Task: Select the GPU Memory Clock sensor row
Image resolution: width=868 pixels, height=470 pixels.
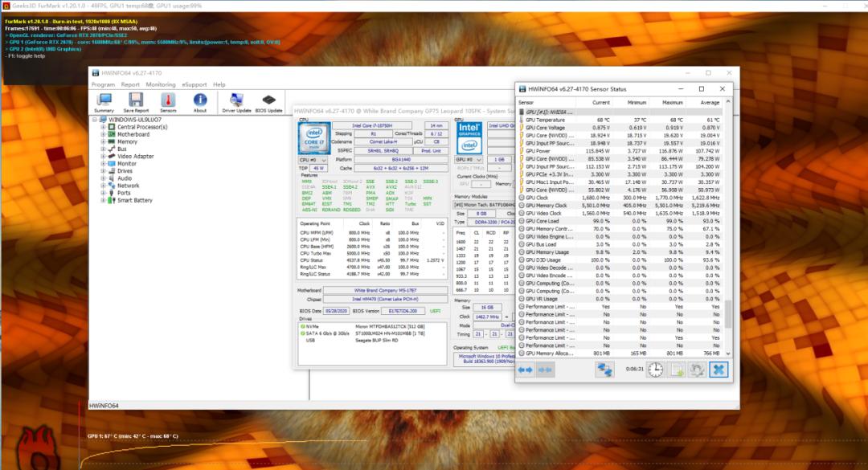Action: click(620, 206)
